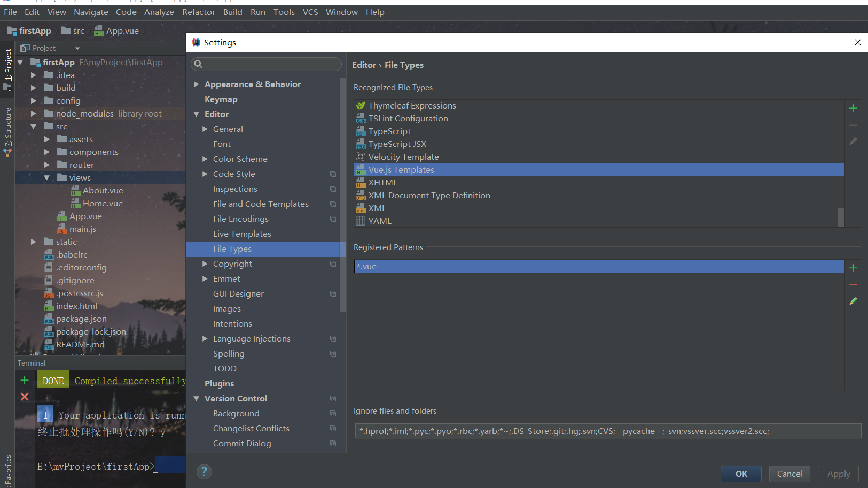Remove the *.vue registered pattern
This screenshot has width=868, height=488.
click(853, 285)
